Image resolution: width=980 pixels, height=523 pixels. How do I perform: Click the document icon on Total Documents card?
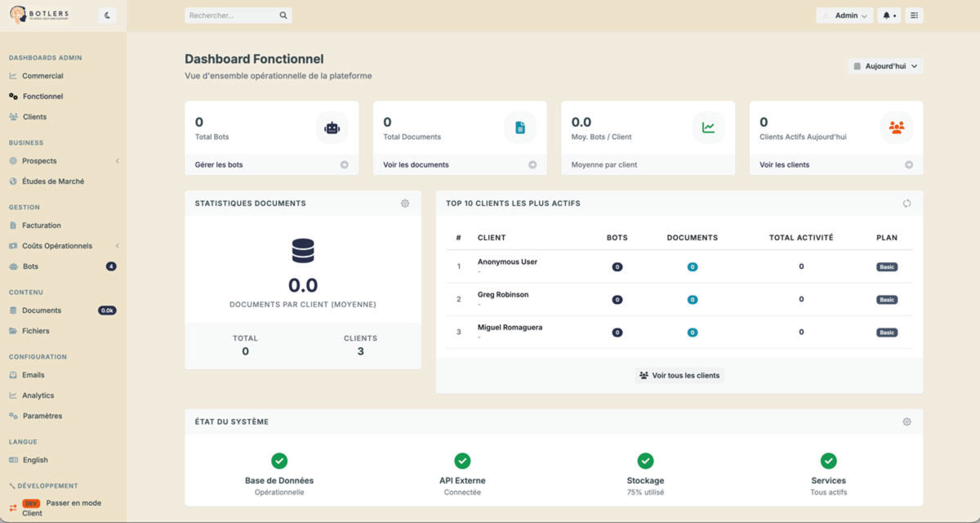[521, 127]
